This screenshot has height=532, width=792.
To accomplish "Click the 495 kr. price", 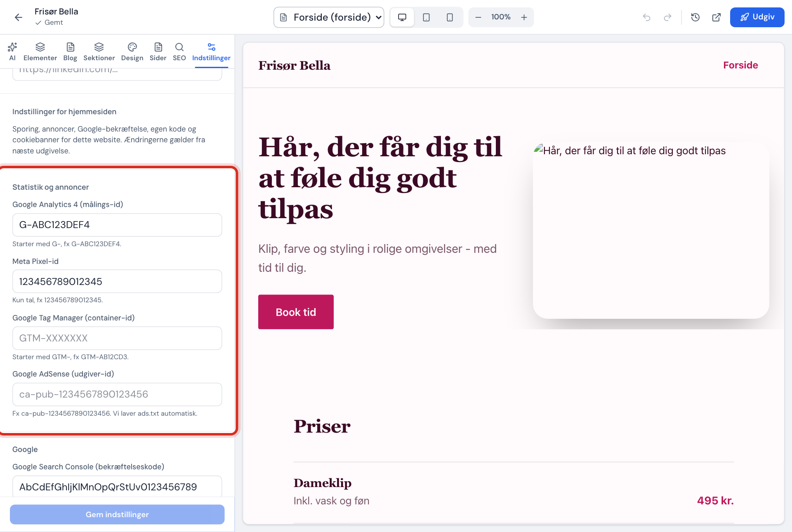I will click(x=715, y=501).
